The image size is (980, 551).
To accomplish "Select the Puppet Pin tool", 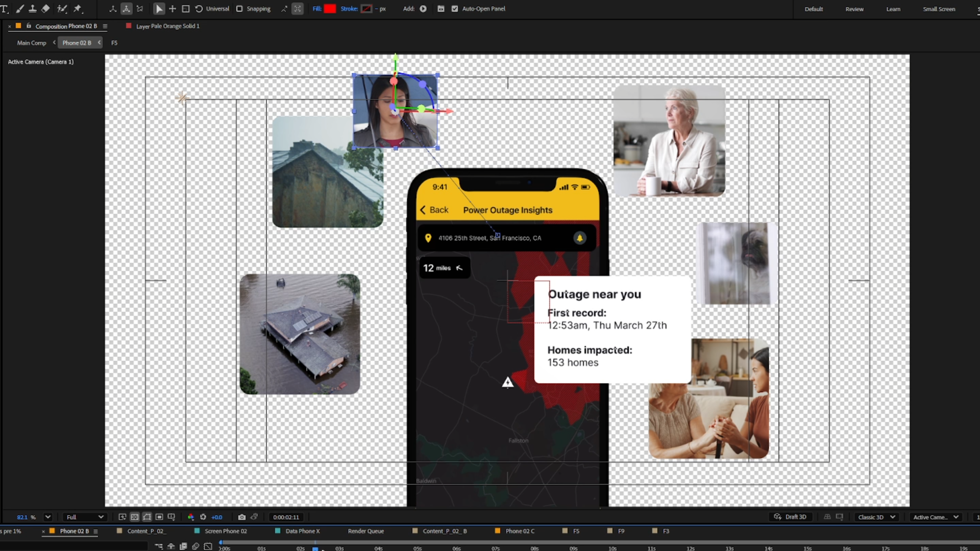I will tap(78, 9).
